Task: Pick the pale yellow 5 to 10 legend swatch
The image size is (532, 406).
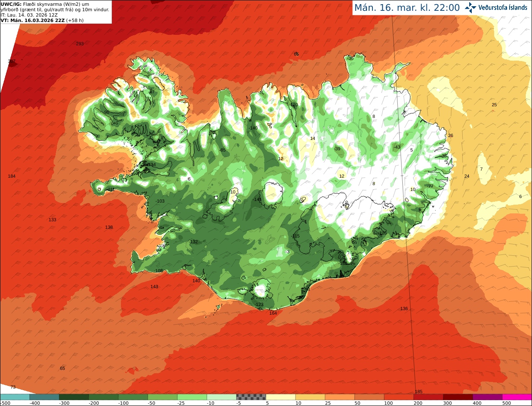Action: pos(281,397)
